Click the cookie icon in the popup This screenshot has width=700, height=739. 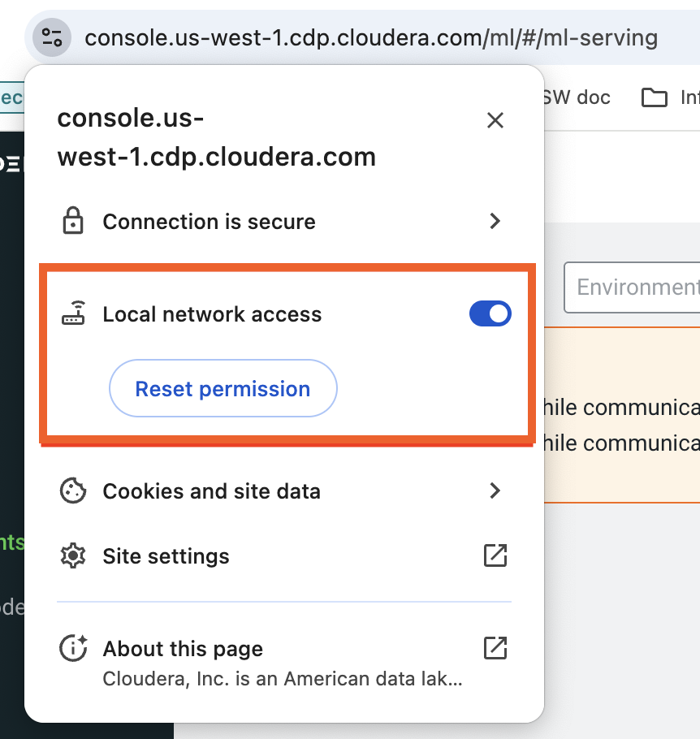click(73, 491)
